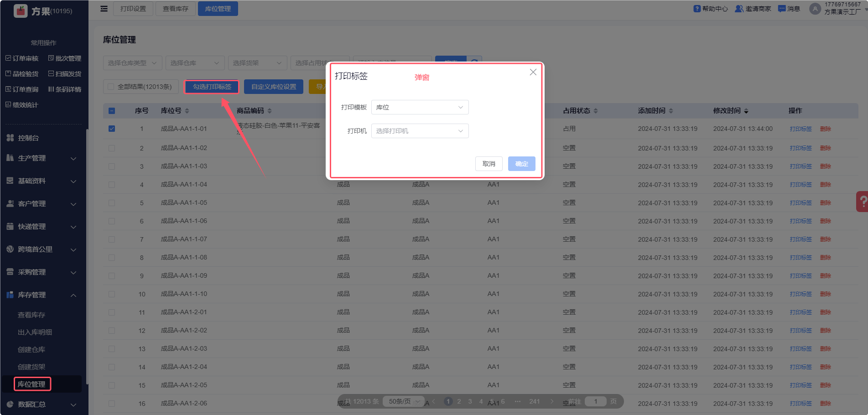
Task: Go to page 241
Action: click(x=535, y=401)
